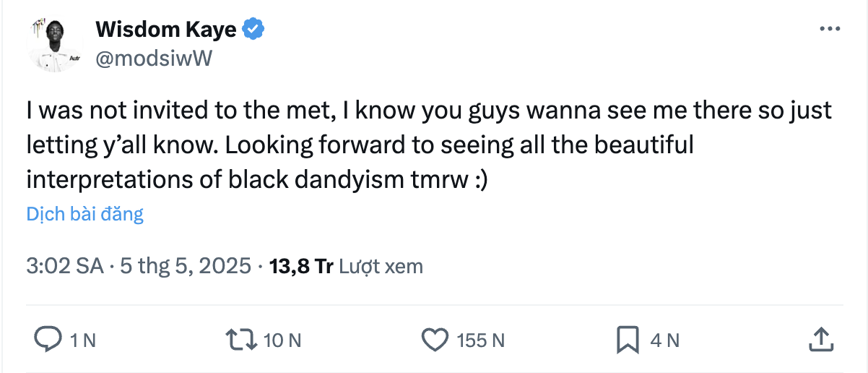This screenshot has height=373, width=868.
Task: Like the post with the heart icon
Action: pos(435,339)
